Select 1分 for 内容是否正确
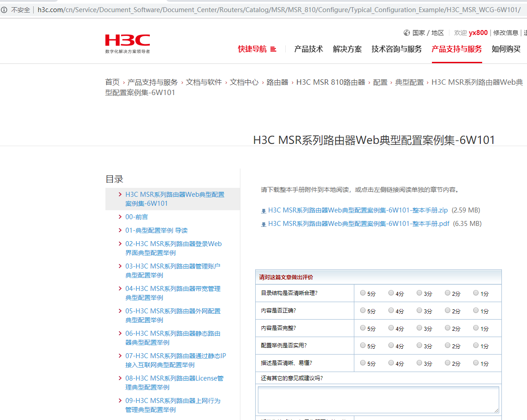 pos(475,311)
